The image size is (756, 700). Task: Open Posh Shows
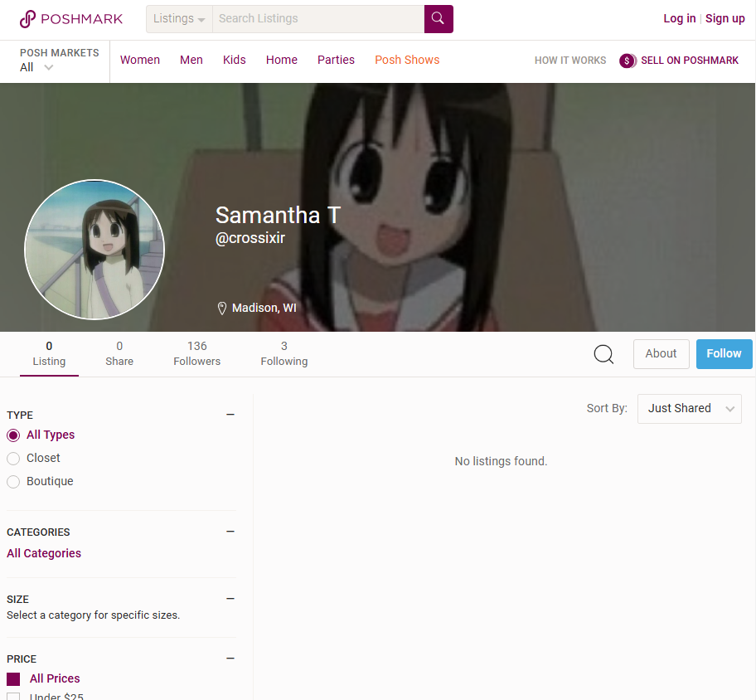point(407,60)
